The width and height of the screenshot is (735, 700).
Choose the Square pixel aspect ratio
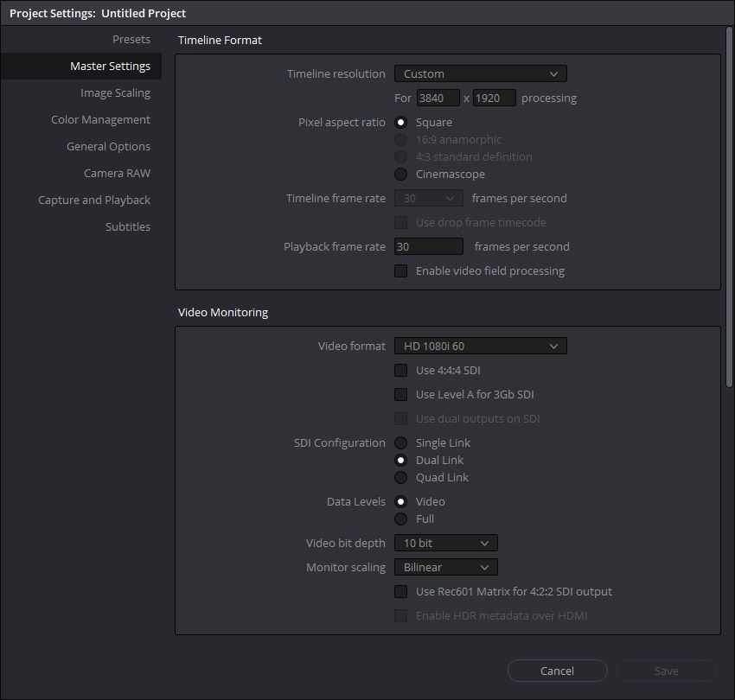tap(400, 123)
